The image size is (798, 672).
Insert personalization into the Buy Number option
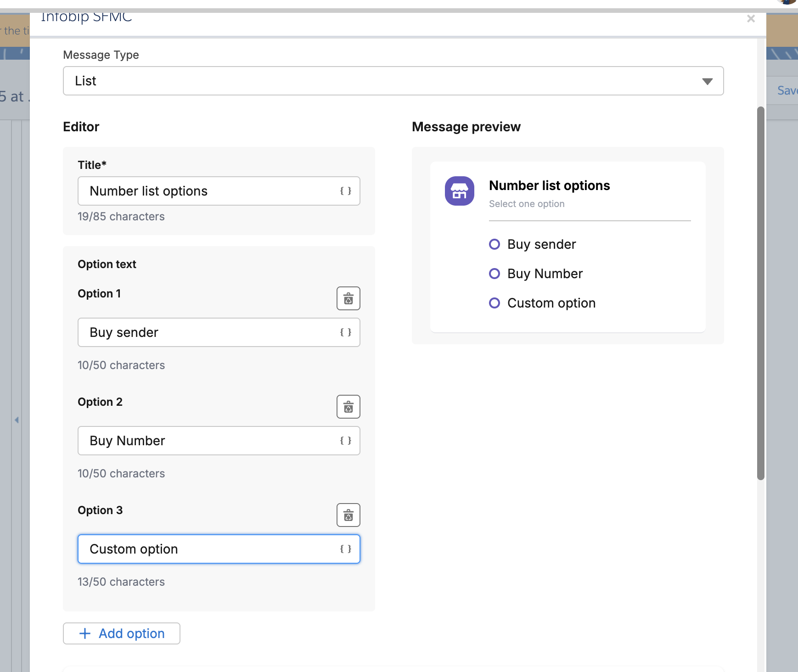tap(346, 441)
